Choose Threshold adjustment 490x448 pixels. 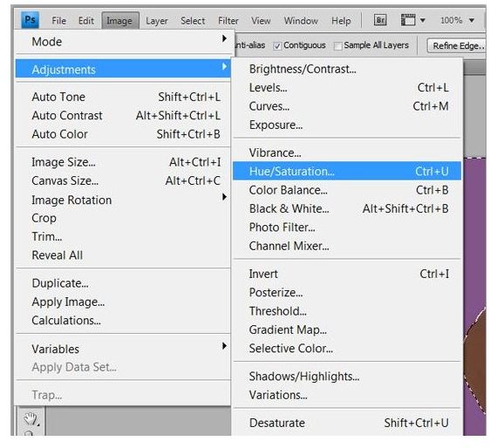[347, 311]
